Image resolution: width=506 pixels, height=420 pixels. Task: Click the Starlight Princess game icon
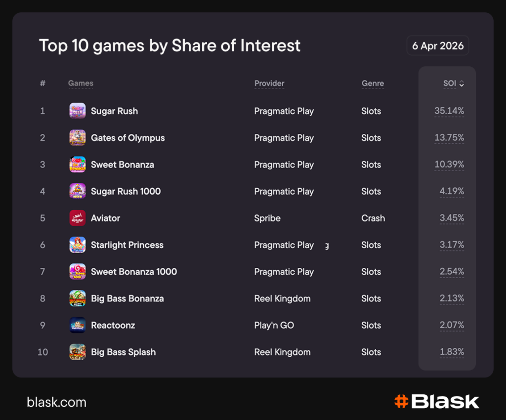(x=78, y=245)
